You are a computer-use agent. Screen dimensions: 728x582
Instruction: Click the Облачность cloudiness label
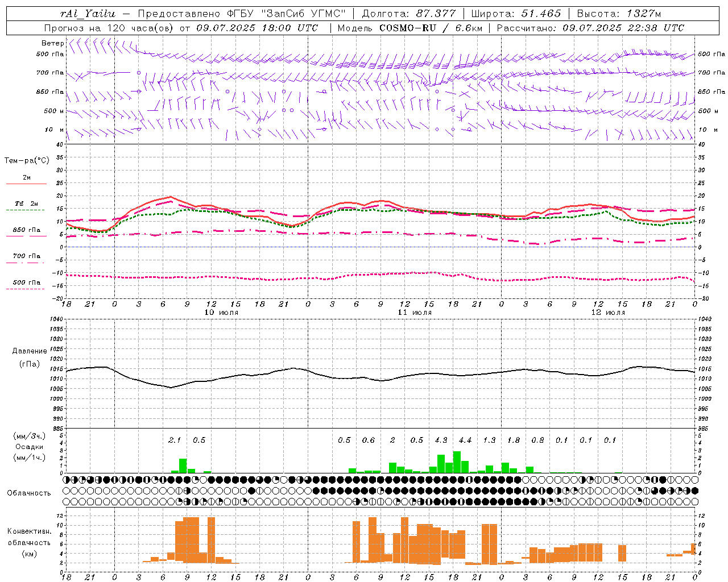coord(29,493)
